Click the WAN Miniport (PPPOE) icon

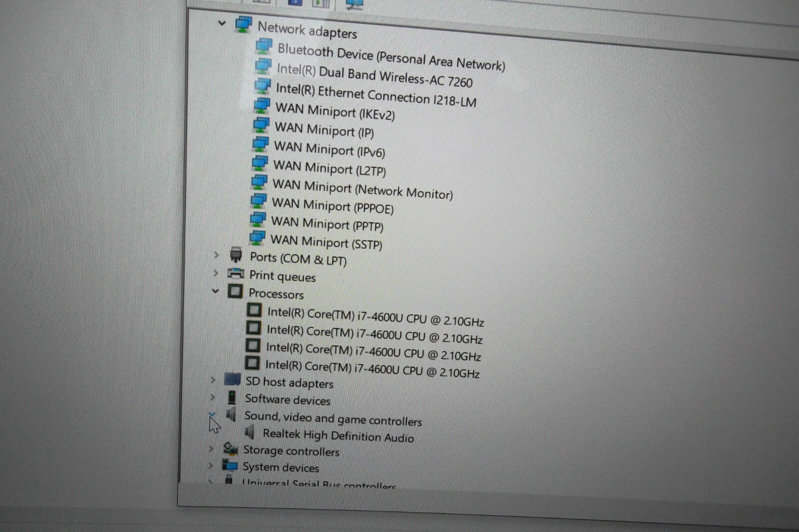tap(258, 200)
